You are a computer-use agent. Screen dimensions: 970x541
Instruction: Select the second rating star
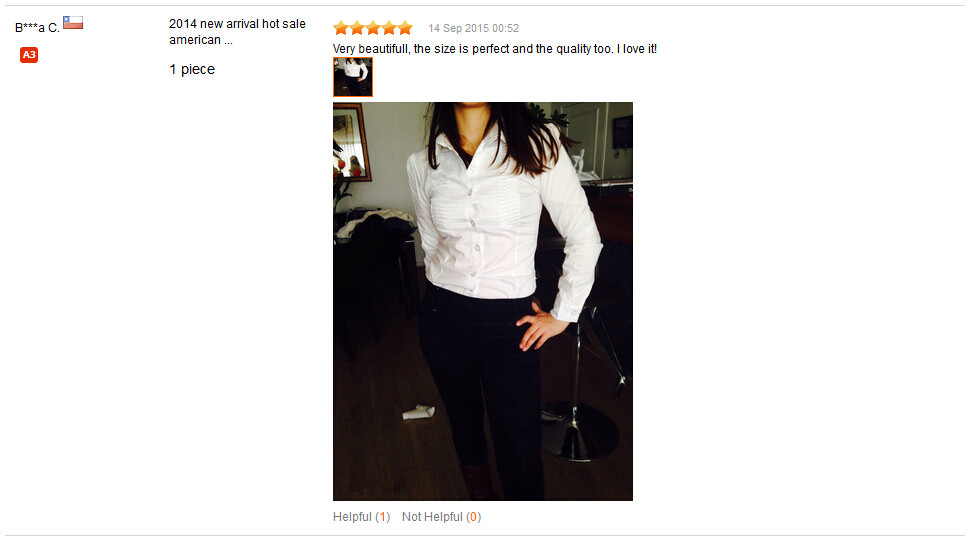(356, 28)
